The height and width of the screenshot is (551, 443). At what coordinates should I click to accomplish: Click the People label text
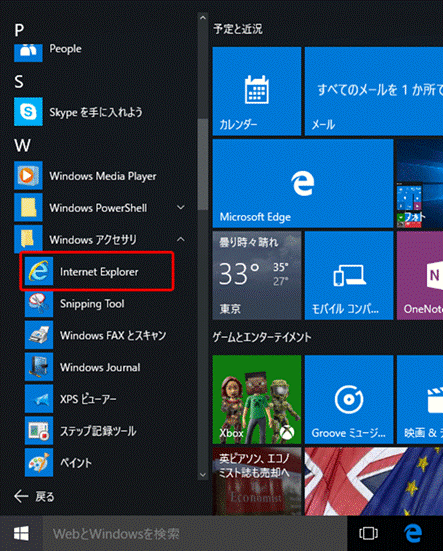tap(65, 49)
